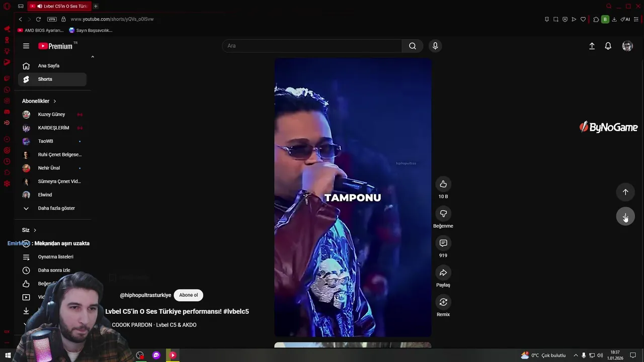Click #lvbelc5 hashtag in title
Image resolution: width=644 pixels, height=362 pixels.
coord(236,312)
